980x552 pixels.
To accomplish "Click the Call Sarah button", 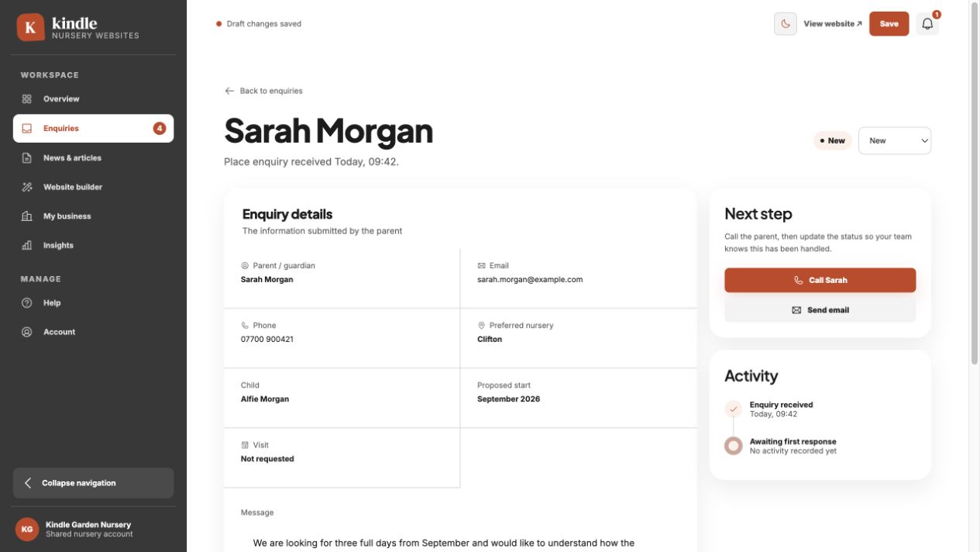I will click(x=820, y=281).
